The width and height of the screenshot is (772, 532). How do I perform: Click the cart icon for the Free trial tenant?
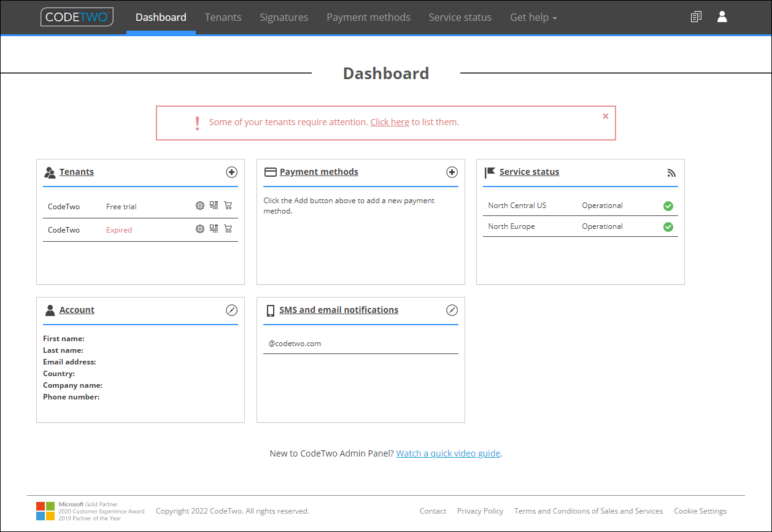coord(228,206)
